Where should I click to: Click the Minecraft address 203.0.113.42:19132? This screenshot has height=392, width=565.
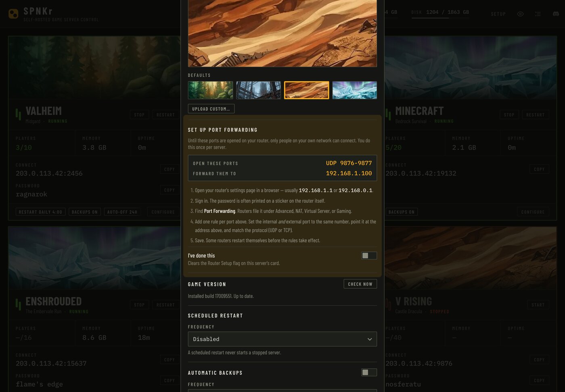click(421, 173)
